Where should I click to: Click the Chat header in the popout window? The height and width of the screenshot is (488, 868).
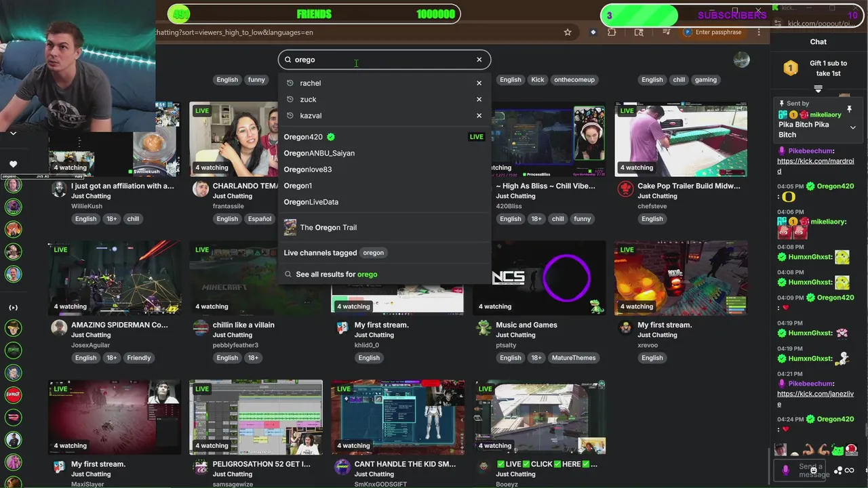[818, 42]
